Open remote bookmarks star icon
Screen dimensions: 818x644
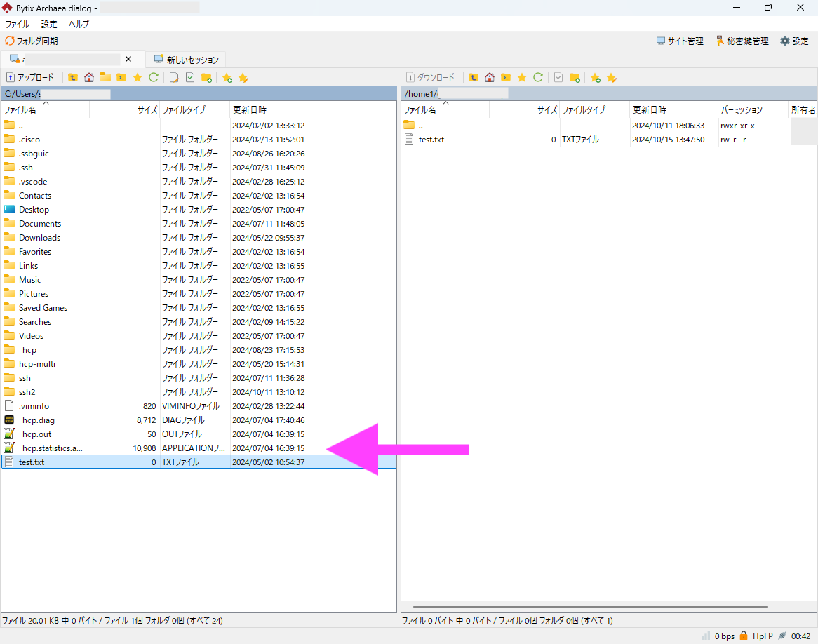(x=521, y=77)
